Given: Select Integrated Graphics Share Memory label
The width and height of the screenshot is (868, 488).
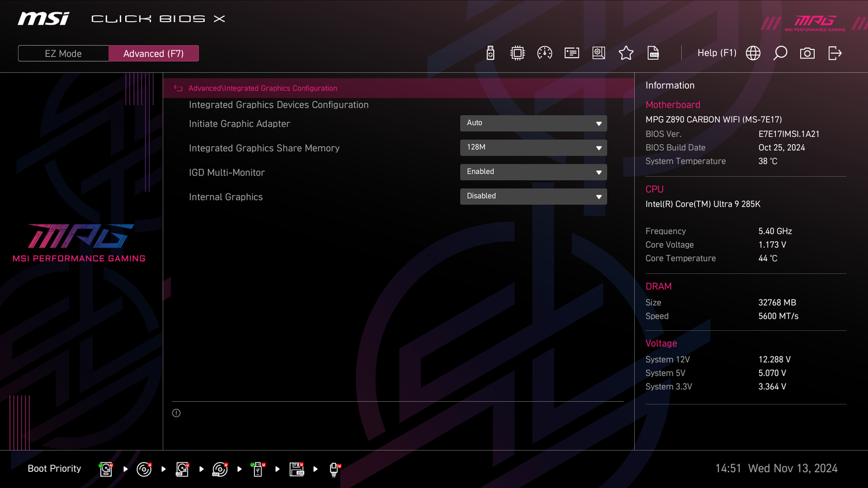Looking at the screenshot, I should point(264,148).
